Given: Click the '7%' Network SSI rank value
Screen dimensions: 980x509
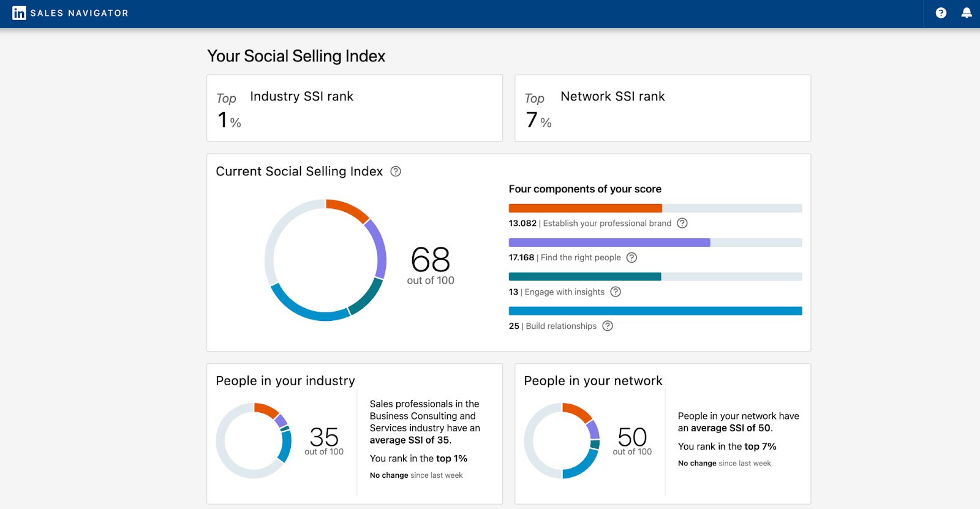Looking at the screenshot, I should click(x=538, y=120).
